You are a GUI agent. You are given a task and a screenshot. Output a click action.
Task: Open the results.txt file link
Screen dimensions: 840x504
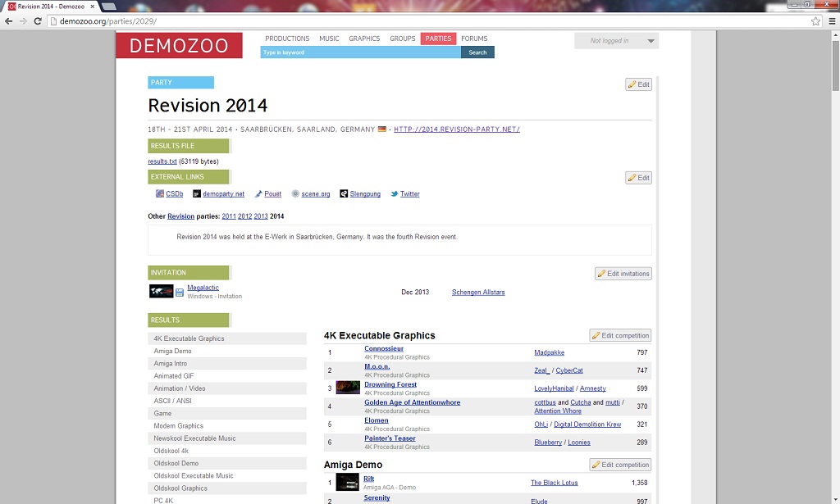162,161
